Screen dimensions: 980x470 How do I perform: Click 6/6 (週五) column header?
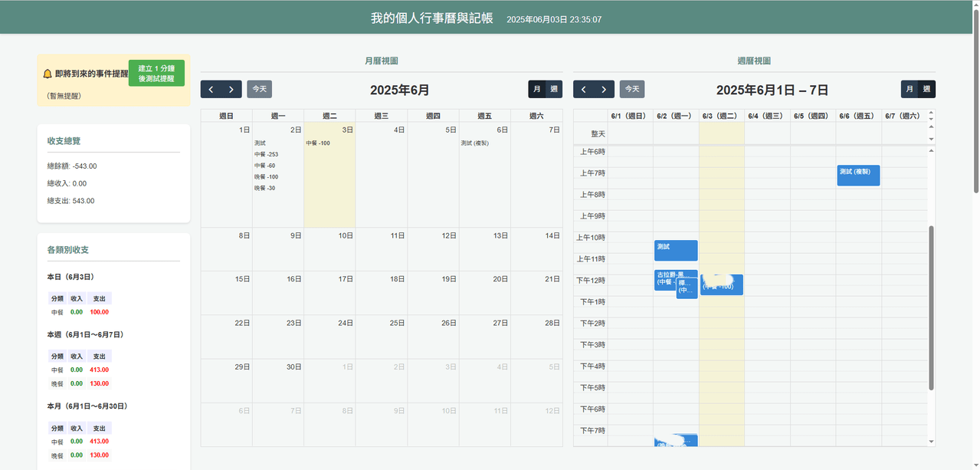pyautogui.click(x=858, y=116)
